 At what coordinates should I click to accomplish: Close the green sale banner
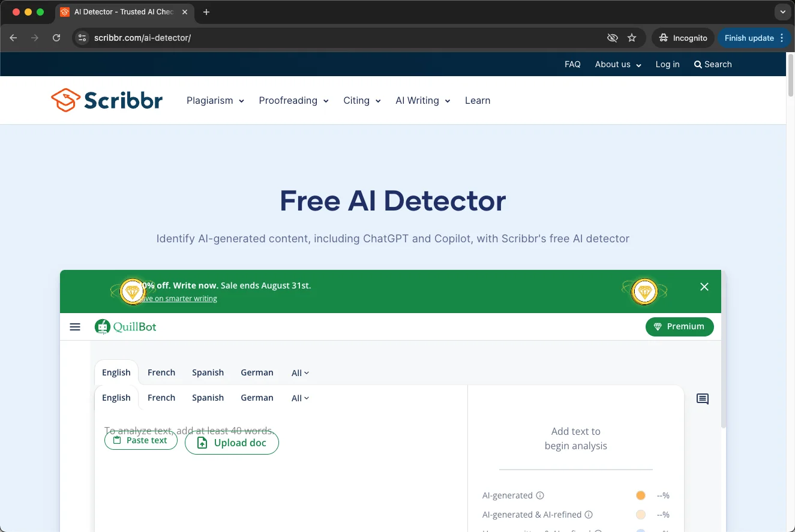[x=704, y=287]
